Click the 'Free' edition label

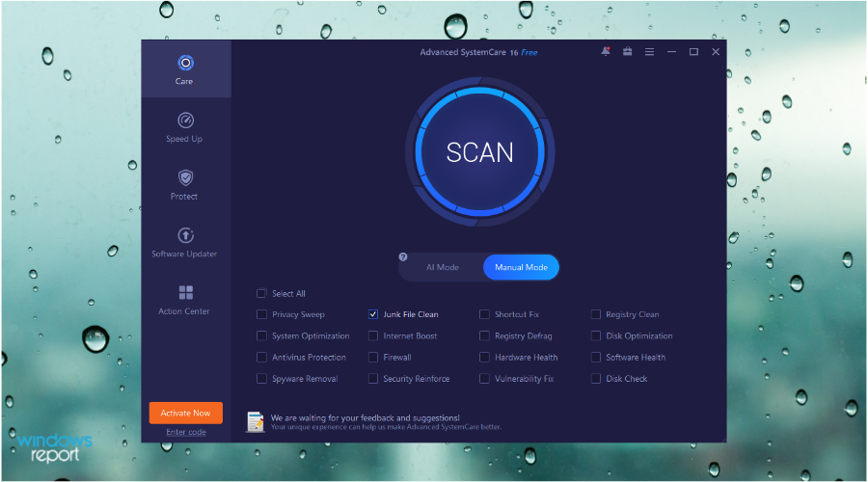529,53
